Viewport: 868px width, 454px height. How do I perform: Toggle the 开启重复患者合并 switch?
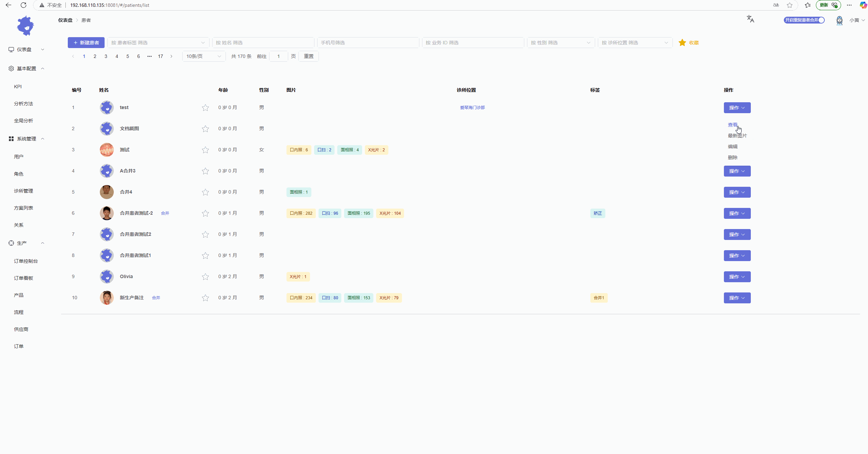[804, 20]
